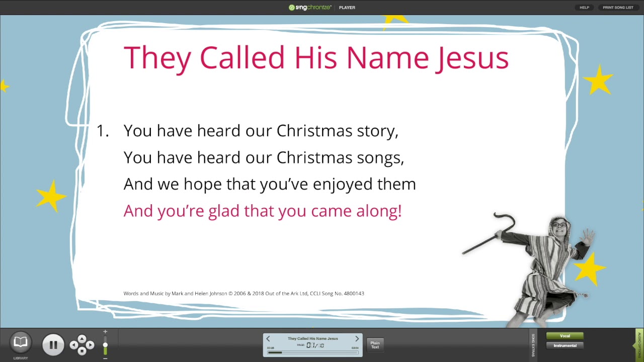Click the Sing Chronize logo
The height and width of the screenshot is (362, 644).
[310, 8]
